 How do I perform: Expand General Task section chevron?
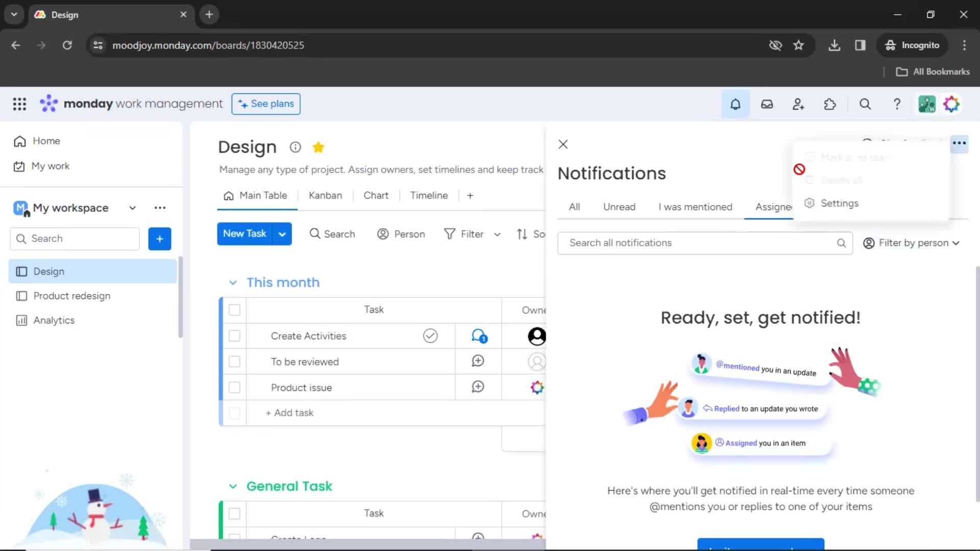coord(233,486)
